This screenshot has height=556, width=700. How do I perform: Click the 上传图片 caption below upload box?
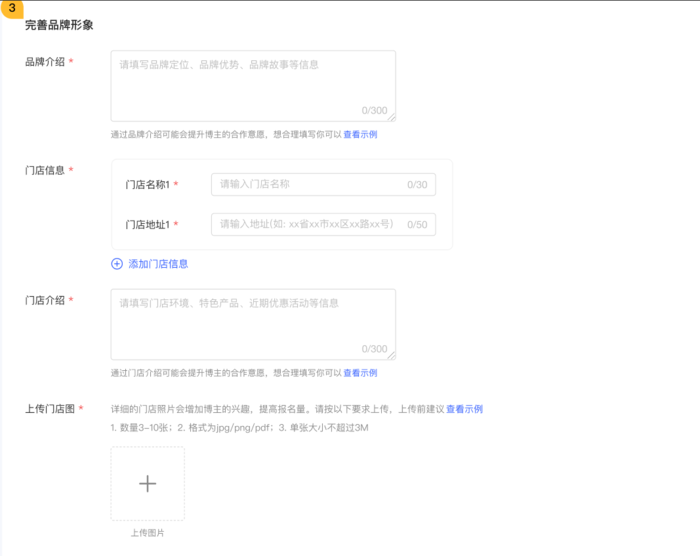[x=147, y=533]
